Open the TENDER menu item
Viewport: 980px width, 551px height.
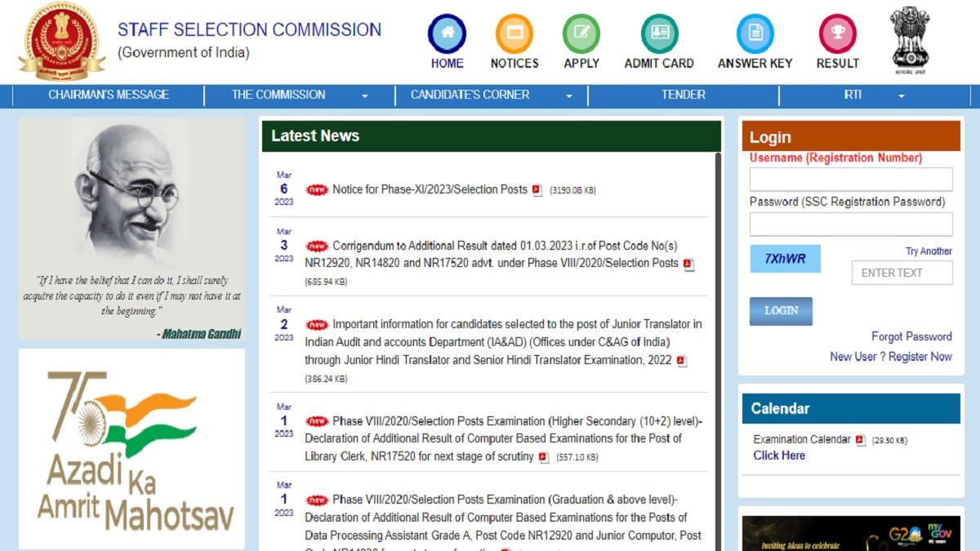point(682,95)
